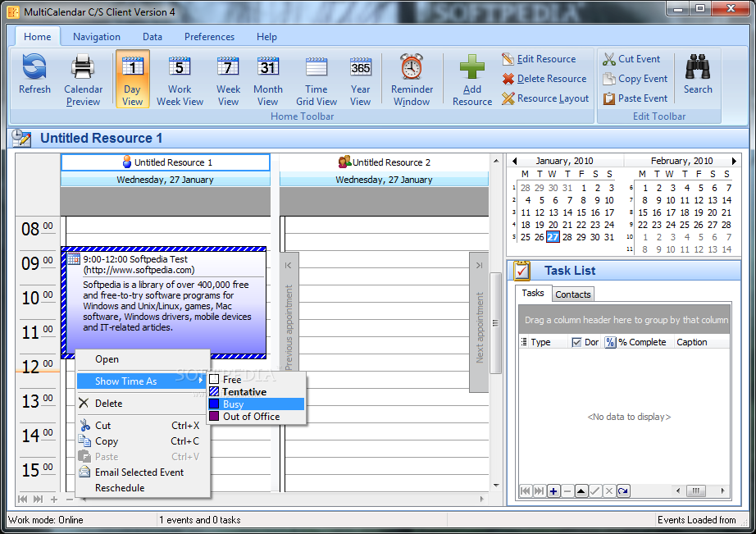This screenshot has height=534, width=756.
Task: Set the time status to Out of Office
Action: [257, 417]
